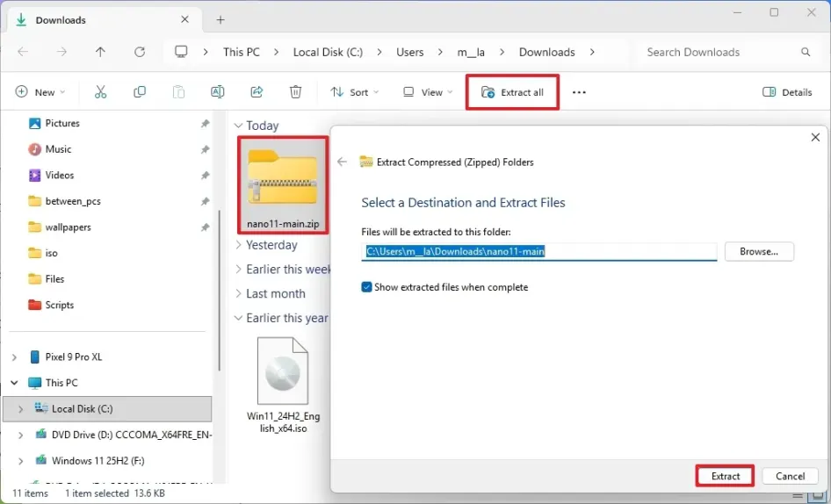This screenshot has height=504, width=831.
Task: Expand Local Disk (C:) tree node
Action: 21,409
